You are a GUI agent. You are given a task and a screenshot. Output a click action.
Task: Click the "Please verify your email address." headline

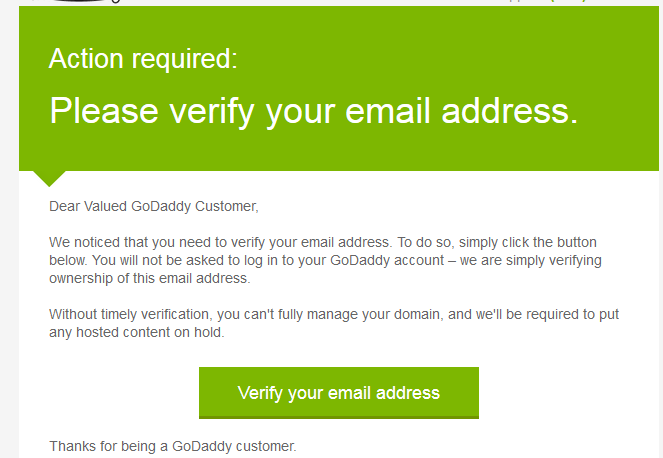point(313,110)
